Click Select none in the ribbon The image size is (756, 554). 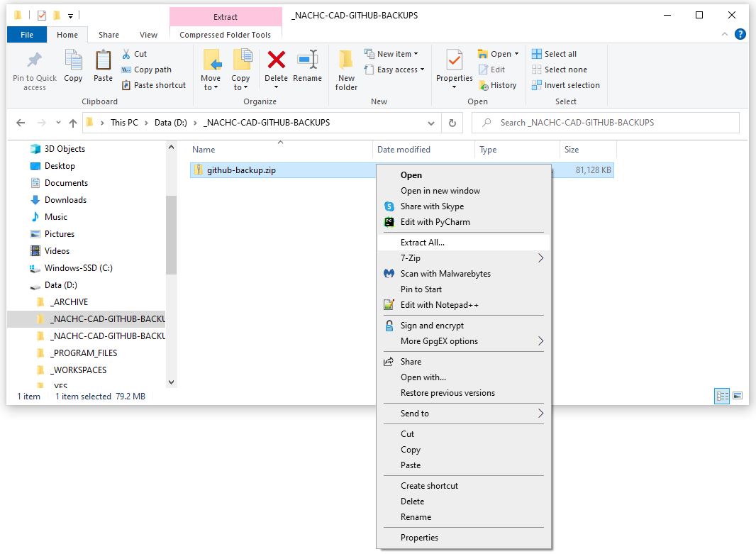tap(560, 70)
